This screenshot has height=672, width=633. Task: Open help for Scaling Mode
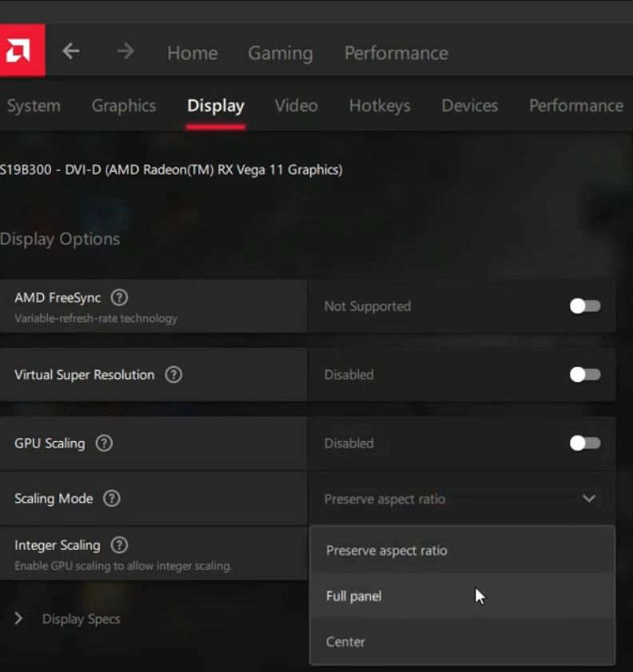click(x=112, y=499)
